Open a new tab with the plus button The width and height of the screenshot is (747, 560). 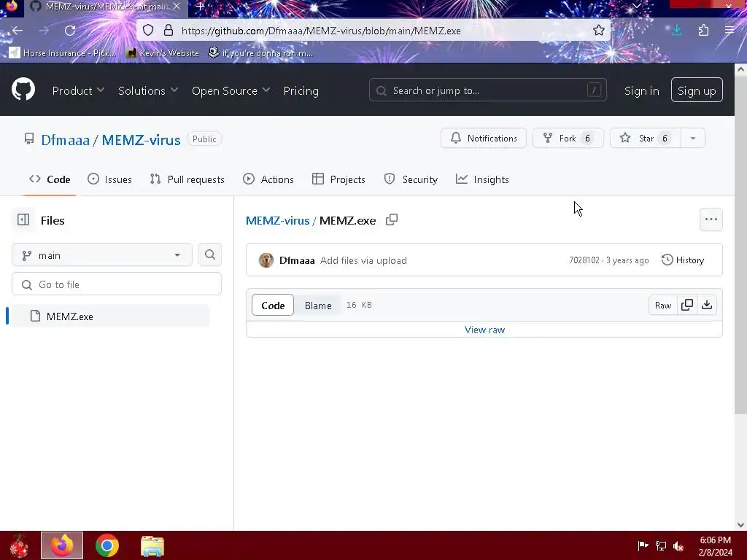pyautogui.click(x=201, y=7)
